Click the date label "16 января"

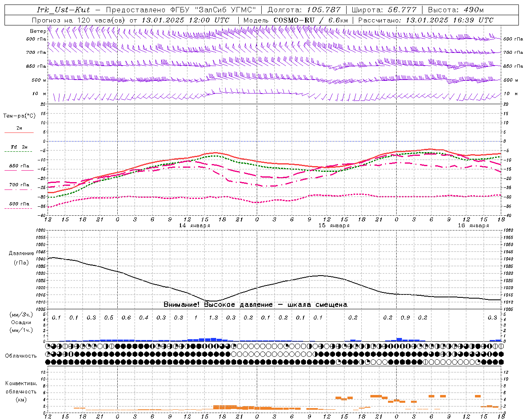tap(473, 226)
